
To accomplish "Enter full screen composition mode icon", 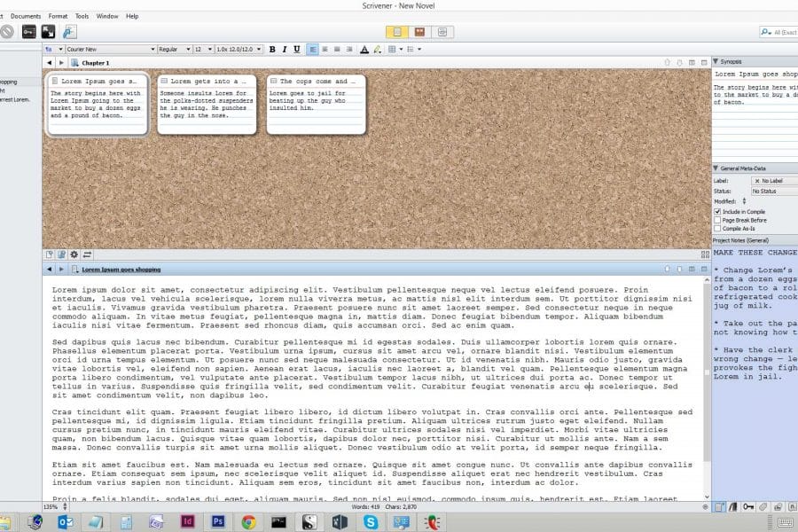I will click(x=49, y=32).
